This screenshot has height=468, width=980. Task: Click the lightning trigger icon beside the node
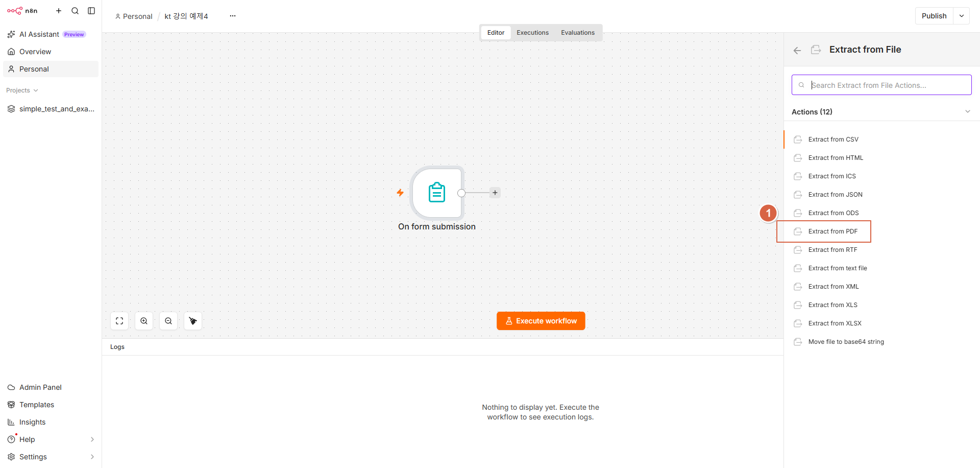coord(400,193)
